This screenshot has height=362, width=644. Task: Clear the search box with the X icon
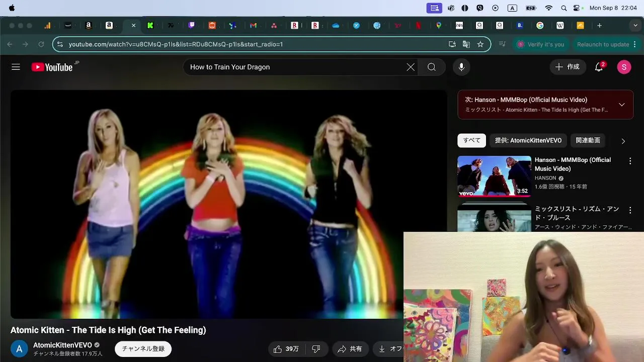point(411,67)
